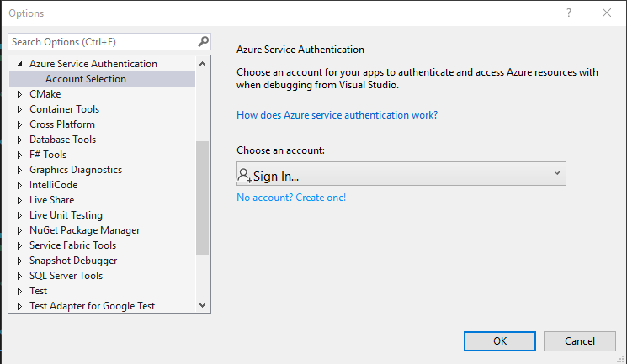627x364 pixels.
Task: Select Azure Service Authentication label
Action: point(93,64)
